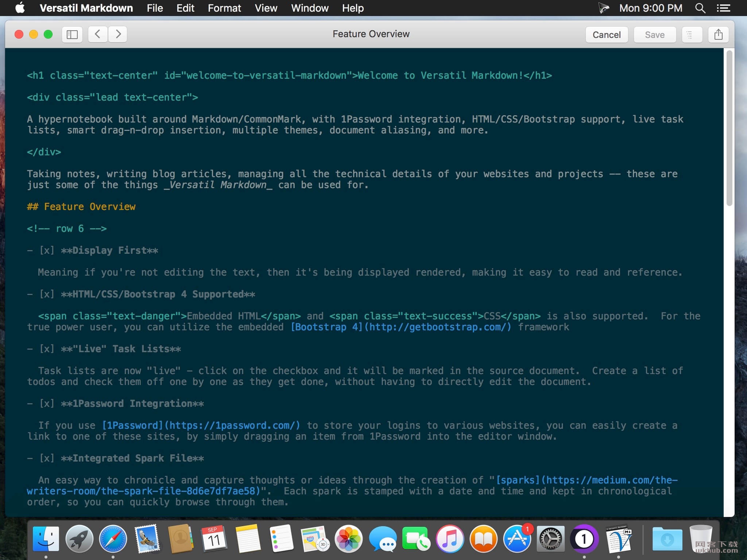
Task: Open Calendar from the Dock
Action: point(214,539)
